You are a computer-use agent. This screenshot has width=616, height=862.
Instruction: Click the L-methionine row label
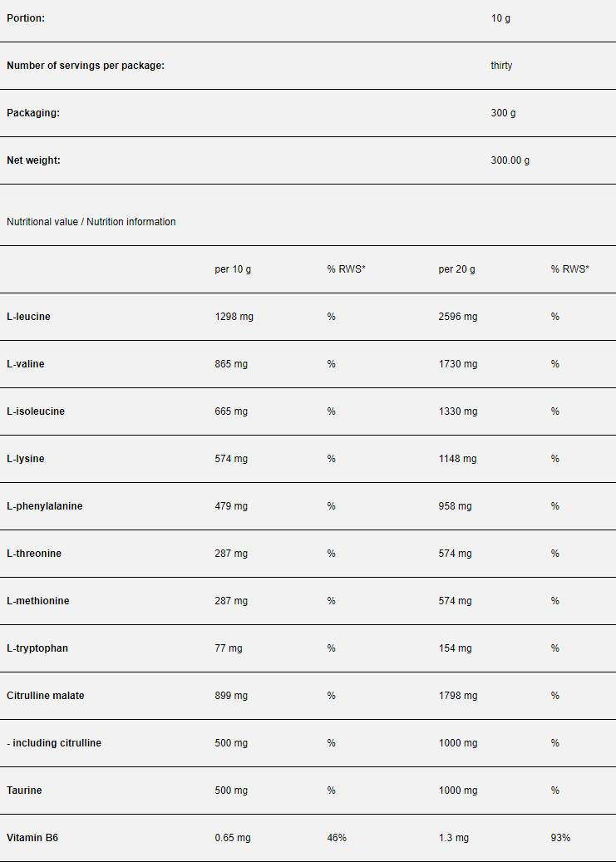37,601
